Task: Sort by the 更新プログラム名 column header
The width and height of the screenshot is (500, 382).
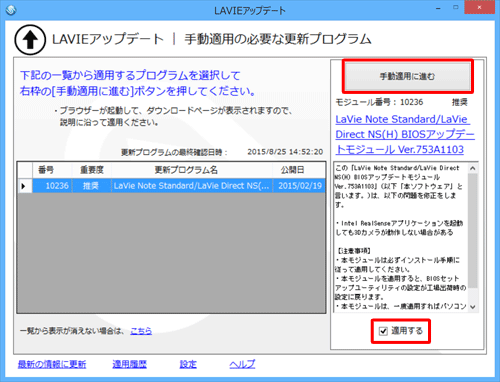Action: pos(192,170)
